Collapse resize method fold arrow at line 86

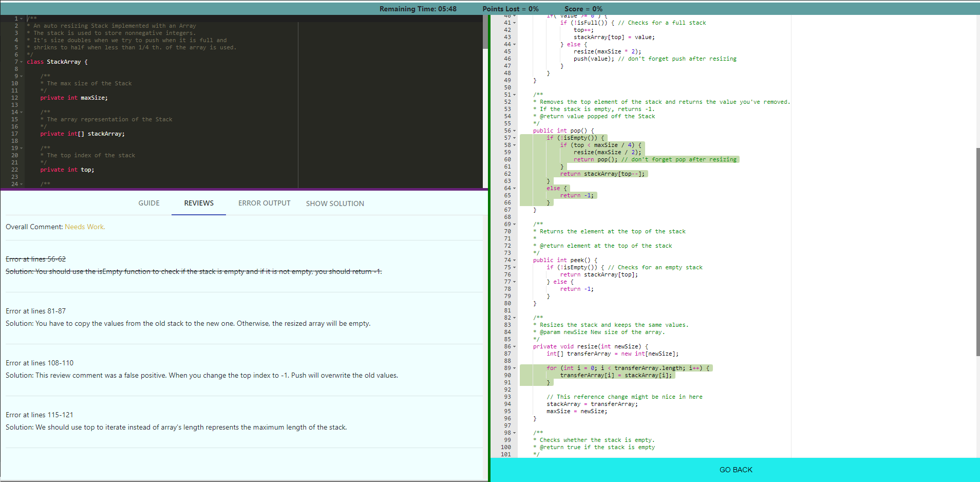(514, 346)
